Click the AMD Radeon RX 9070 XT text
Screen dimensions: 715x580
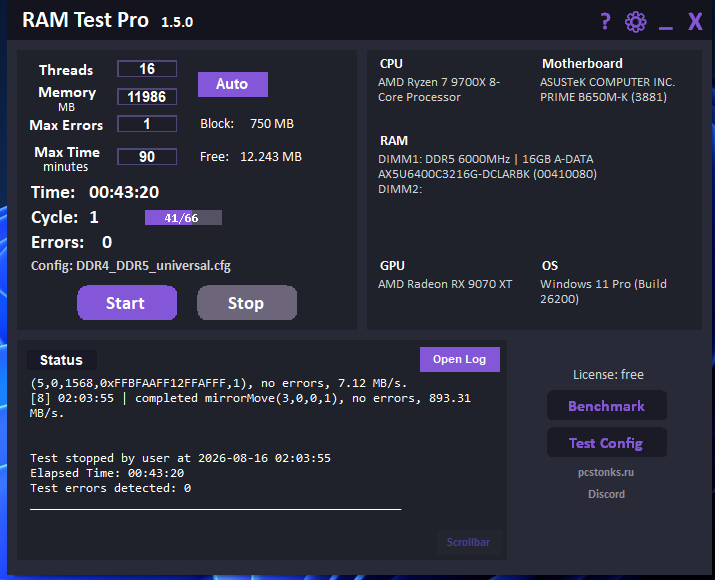click(x=445, y=284)
